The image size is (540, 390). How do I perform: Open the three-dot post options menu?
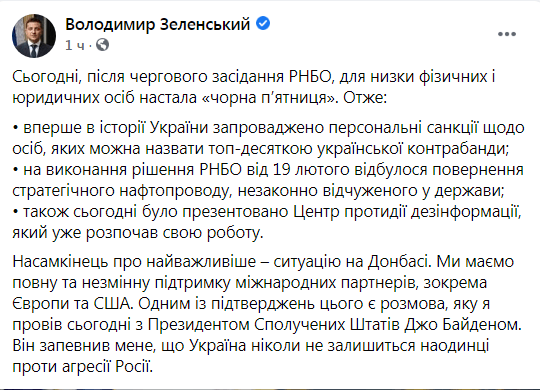[507, 34]
